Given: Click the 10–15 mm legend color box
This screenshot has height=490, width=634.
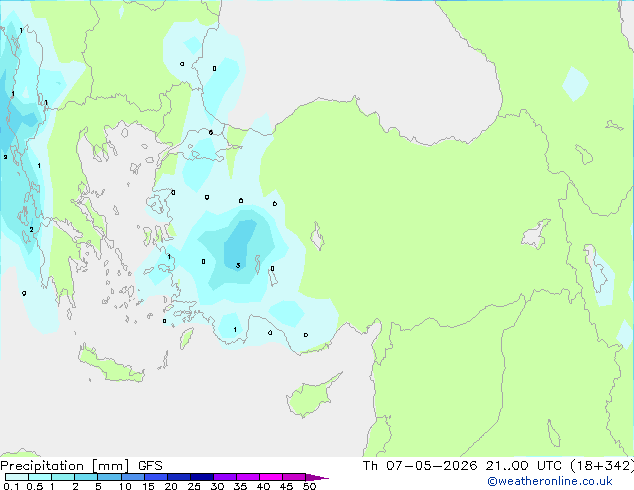Looking at the screenshot, I should pos(132,477).
